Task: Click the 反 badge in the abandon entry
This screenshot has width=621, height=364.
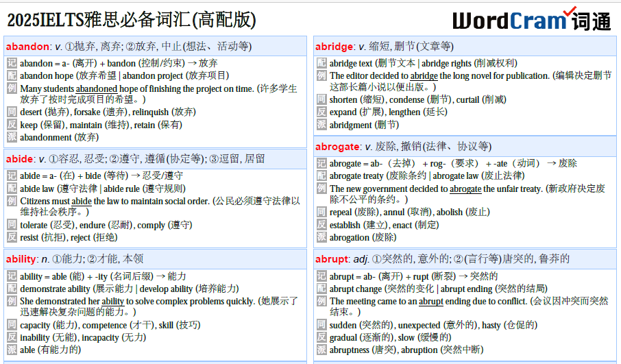Action: (12, 125)
